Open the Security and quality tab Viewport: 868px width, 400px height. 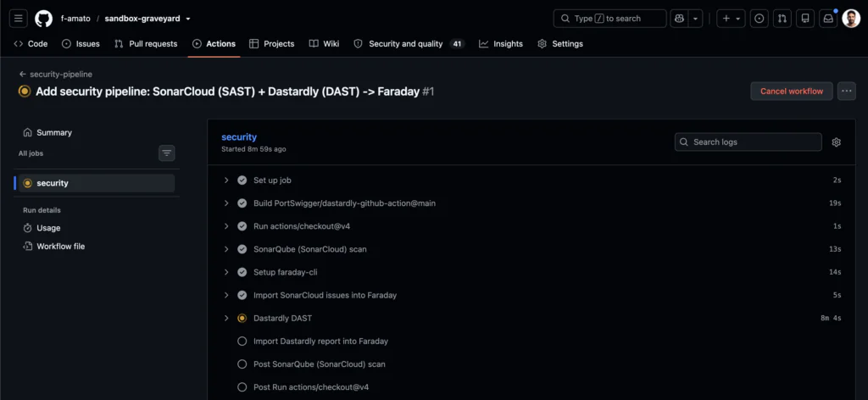pos(409,44)
